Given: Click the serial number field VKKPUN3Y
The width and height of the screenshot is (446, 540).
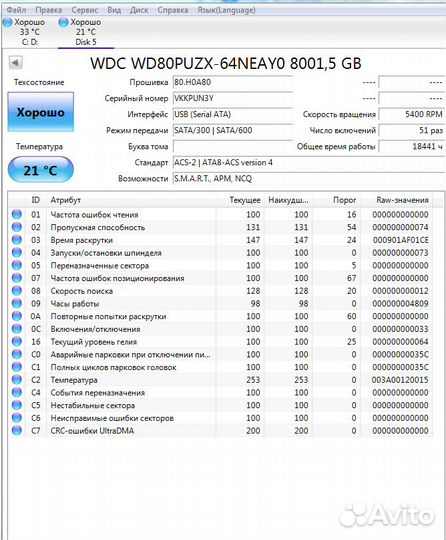Looking at the screenshot, I should tap(232, 98).
